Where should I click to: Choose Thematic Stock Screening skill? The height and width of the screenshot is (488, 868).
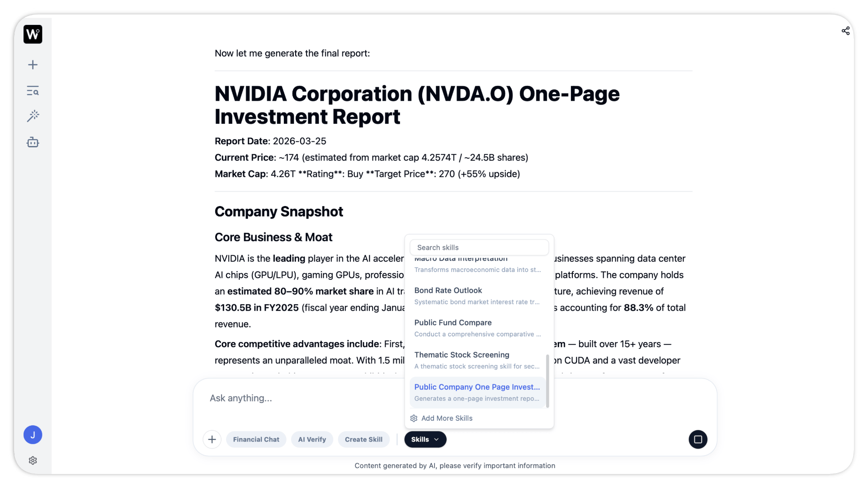[477, 360]
